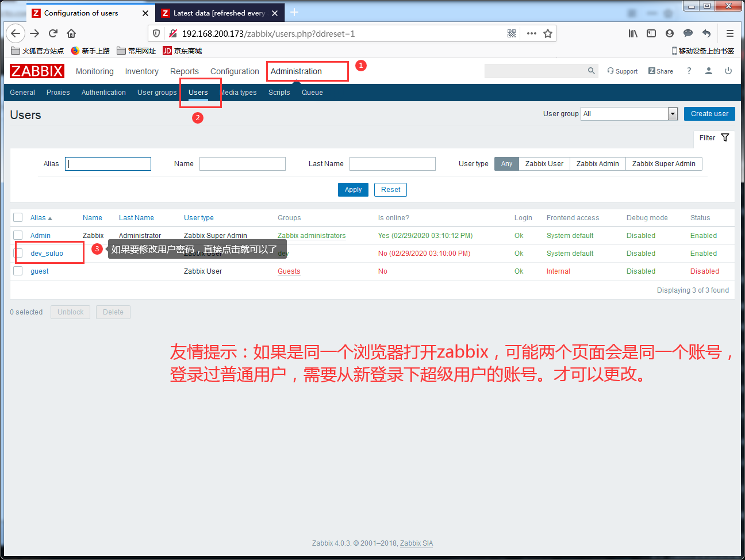This screenshot has width=745, height=560.
Task: Show tracking protection shield info
Action: pyautogui.click(x=156, y=33)
